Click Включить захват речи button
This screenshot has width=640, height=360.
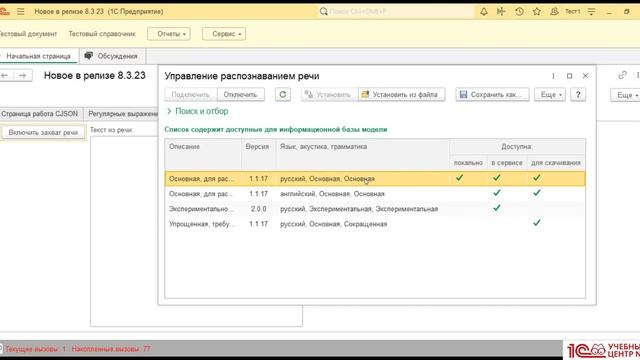click(x=43, y=133)
